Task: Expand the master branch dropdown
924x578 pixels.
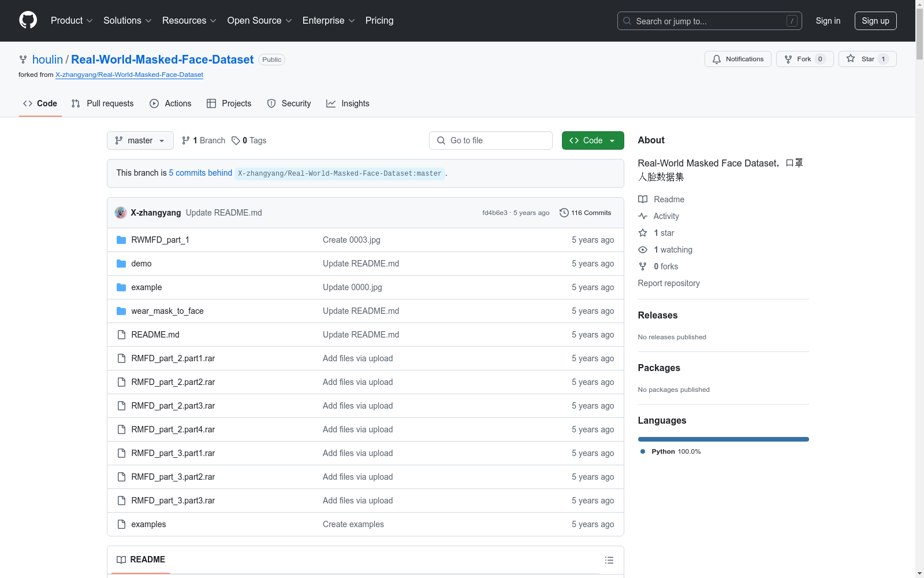Action: [x=140, y=140]
